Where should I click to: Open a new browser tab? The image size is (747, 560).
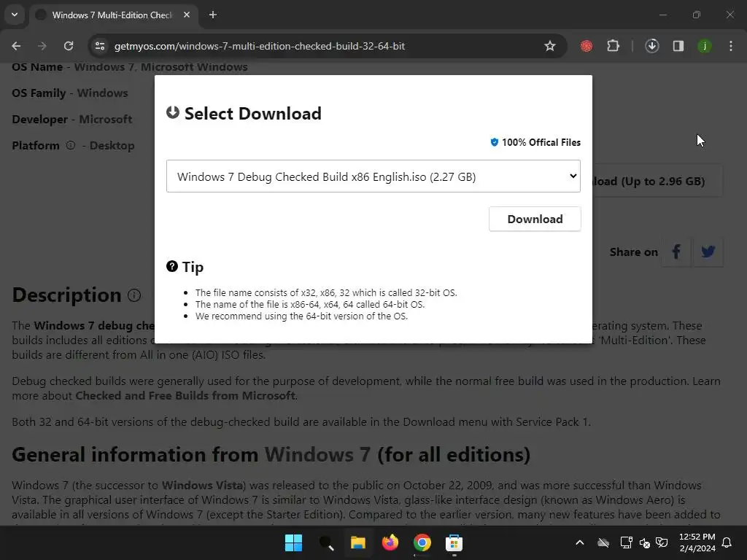coord(213,15)
